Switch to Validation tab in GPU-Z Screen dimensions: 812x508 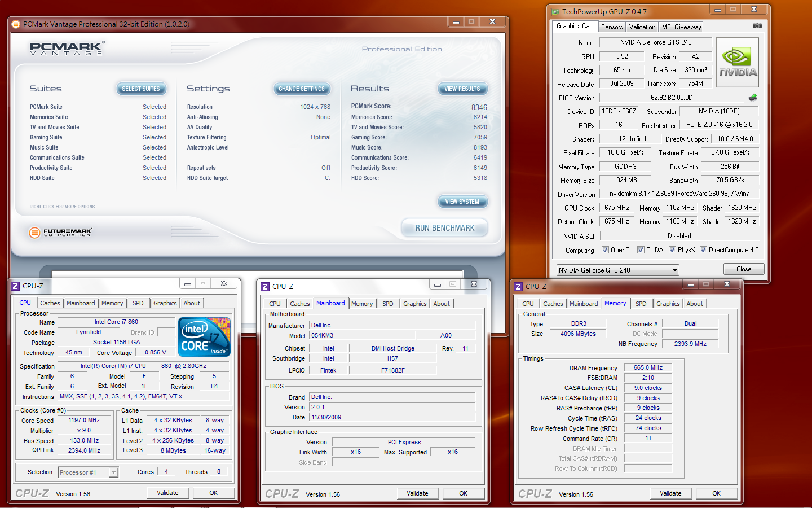pyautogui.click(x=642, y=27)
